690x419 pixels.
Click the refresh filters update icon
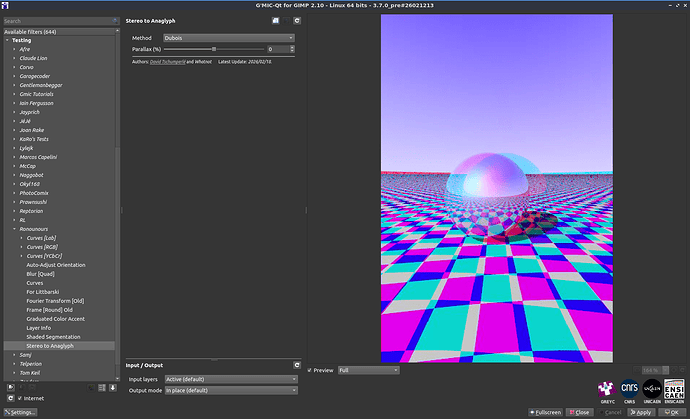tap(11, 398)
